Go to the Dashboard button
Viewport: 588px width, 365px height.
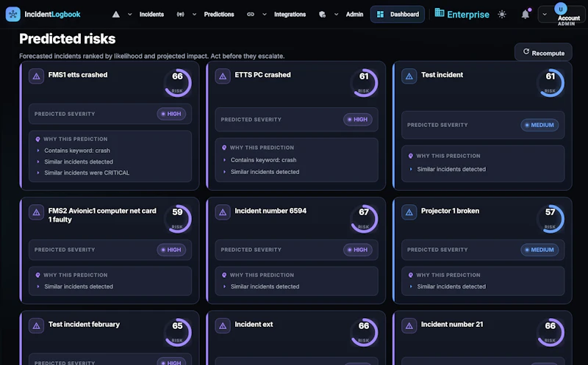click(x=398, y=14)
